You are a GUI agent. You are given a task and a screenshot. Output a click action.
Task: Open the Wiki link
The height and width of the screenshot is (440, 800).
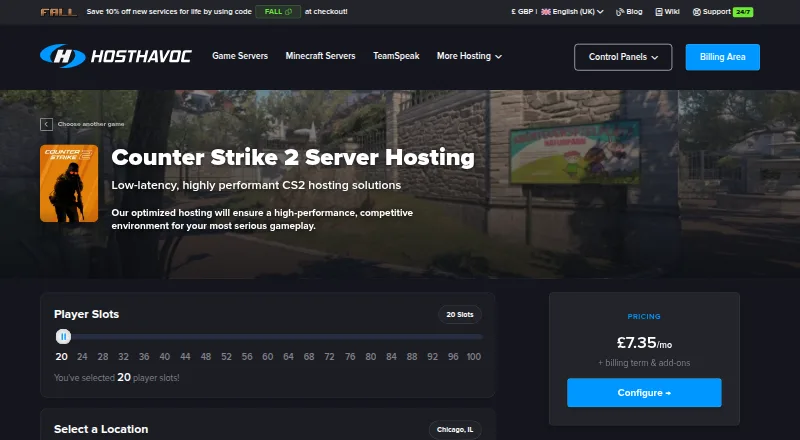click(667, 12)
